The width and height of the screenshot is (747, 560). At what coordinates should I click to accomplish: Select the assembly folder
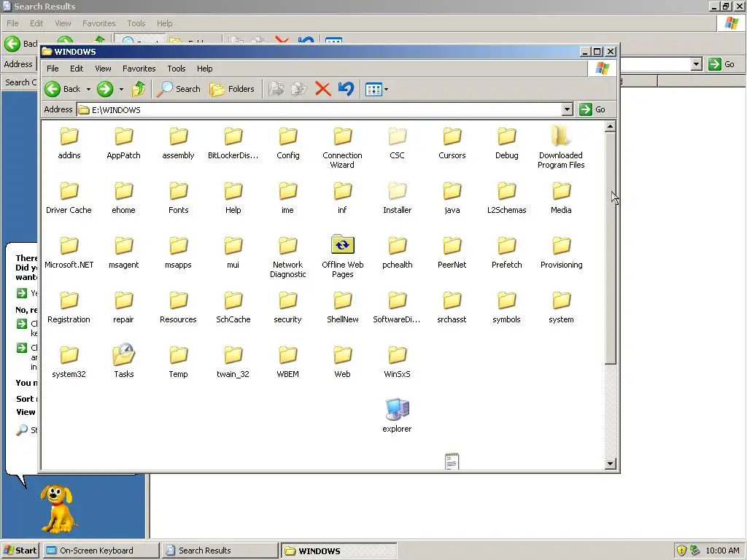click(178, 143)
